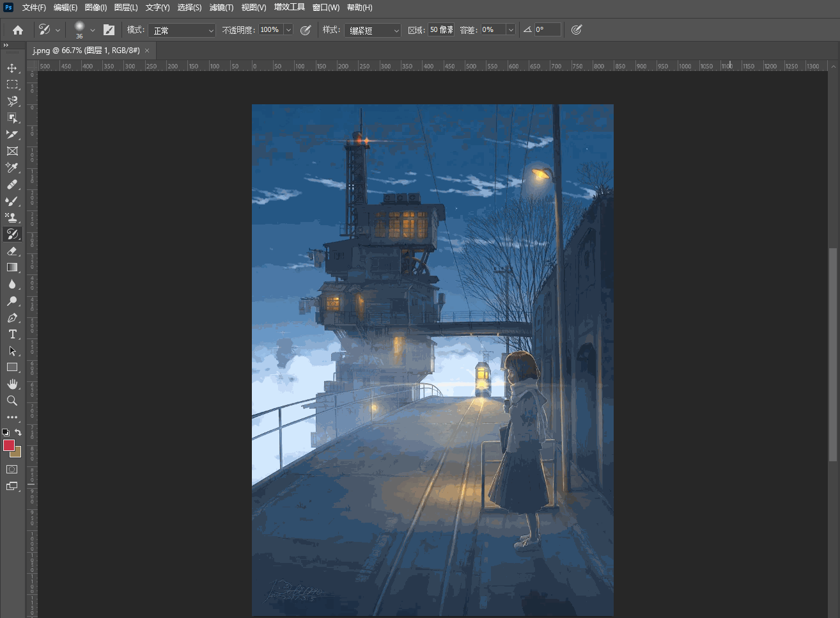Select the Rectangular Marquee tool
The height and width of the screenshot is (618, 840).
(12, 84)
